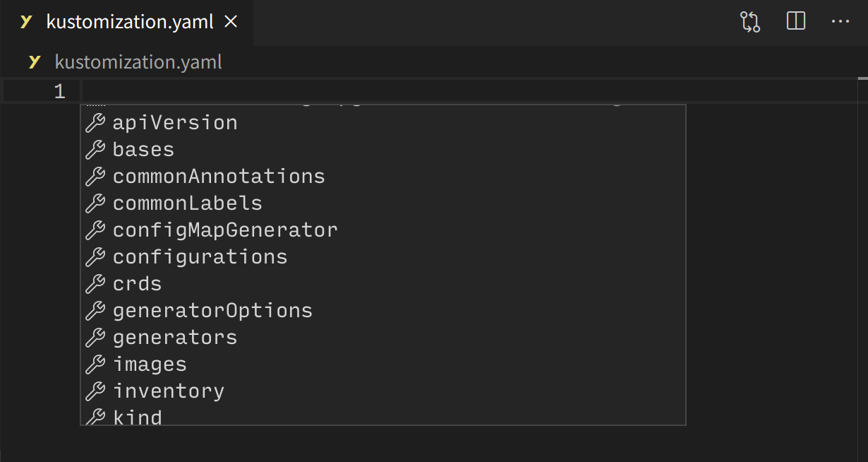The width and height of the screenshot is (868, 462).
Task: Split the editor to the right
Action: pyautogui.click(x=796, y=22)
